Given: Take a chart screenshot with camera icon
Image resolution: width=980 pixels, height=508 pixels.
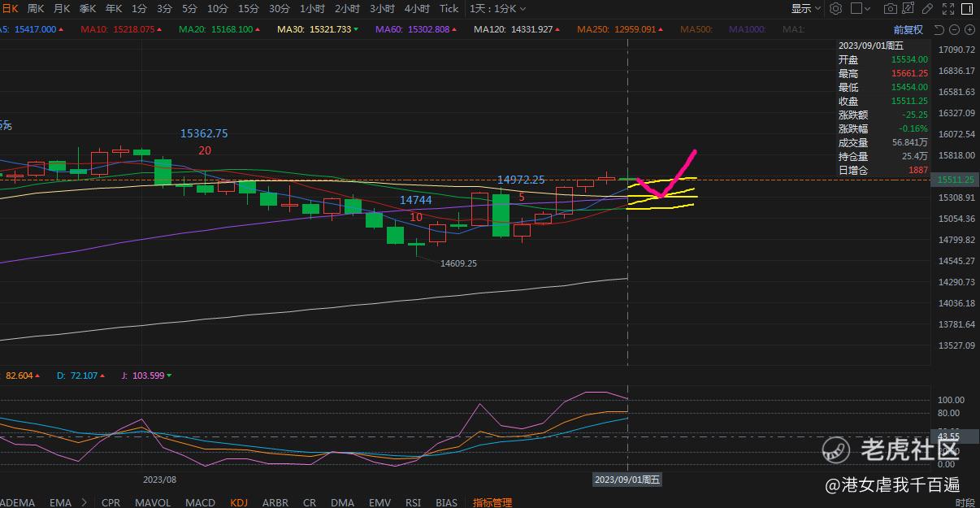Looking at the screenshot, I should point(891,8).
